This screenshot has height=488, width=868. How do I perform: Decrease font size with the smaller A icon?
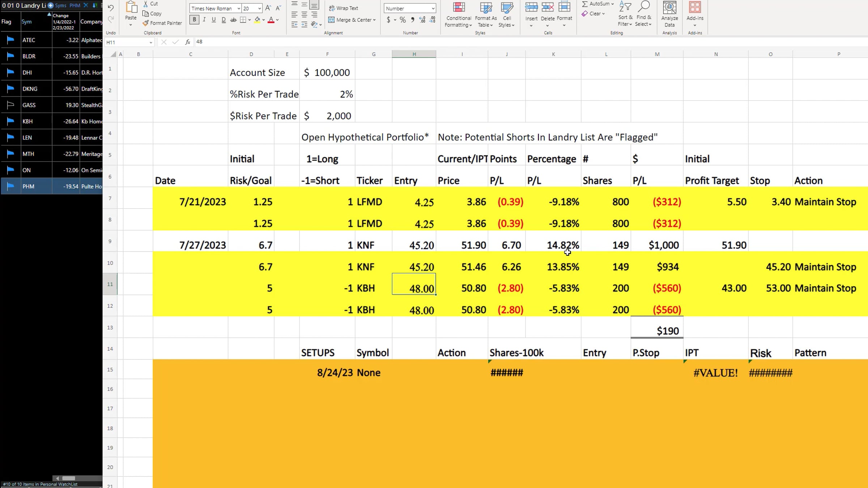coord(278,8)
